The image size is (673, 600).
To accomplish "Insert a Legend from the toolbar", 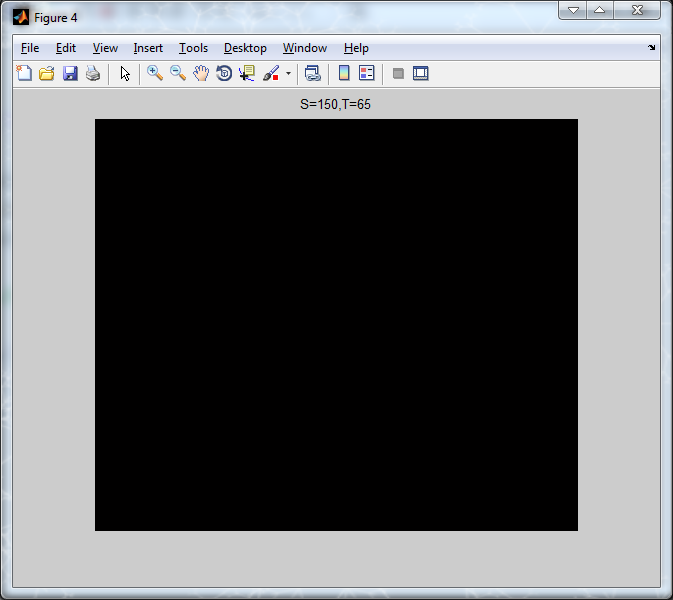I will (x=367, y=73).
